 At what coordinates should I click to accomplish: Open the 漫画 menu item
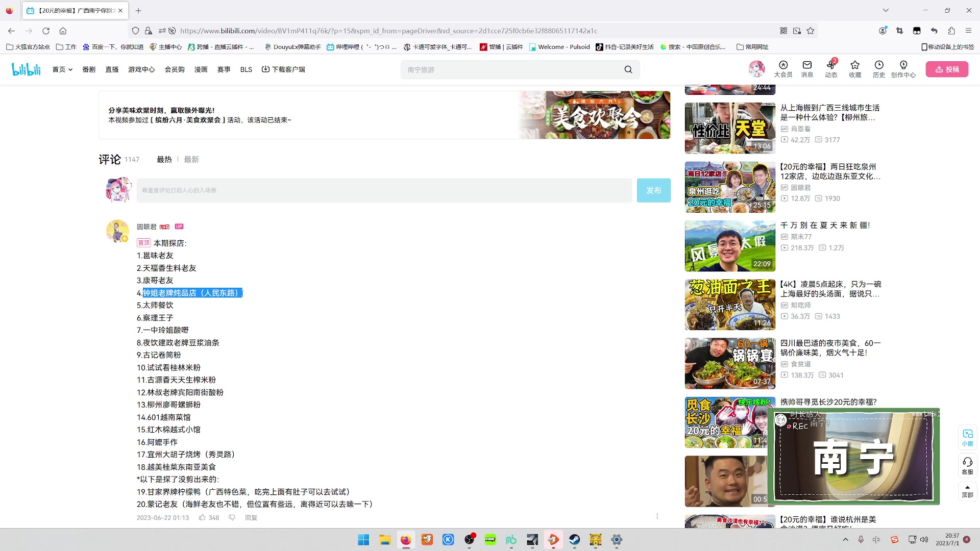click(201, 69)
